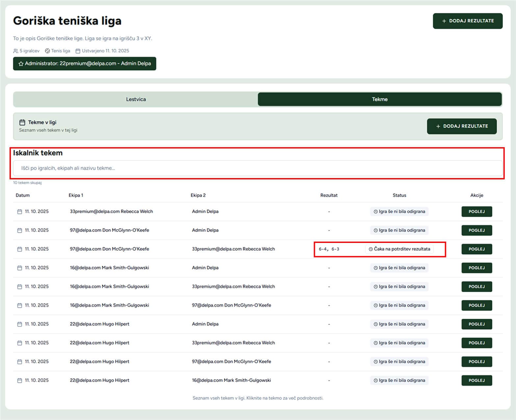Click the Administrator 22premium@delpa.com badge
This screenshot has height=420, width=516.
tap(85, 64)
